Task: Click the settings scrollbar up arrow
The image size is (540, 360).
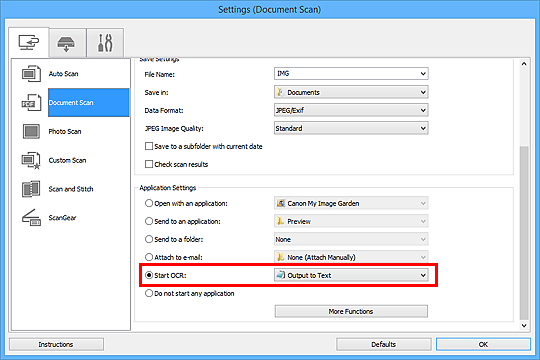Action: [524, 64]
